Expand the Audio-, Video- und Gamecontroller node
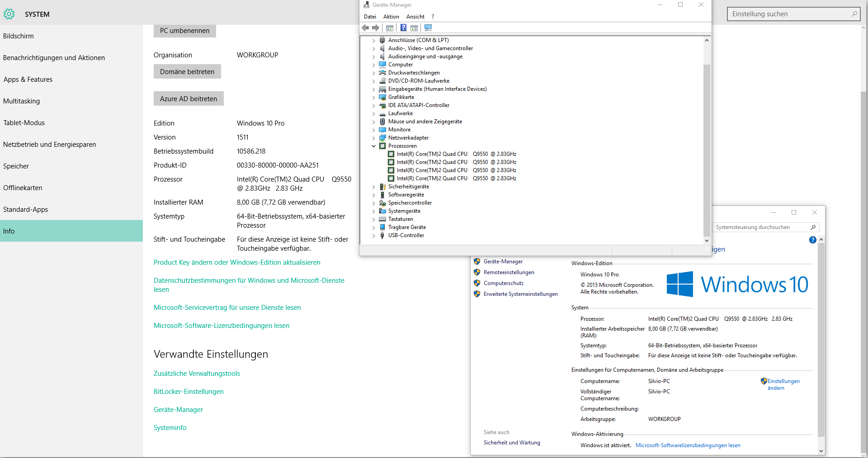This screenshot has width=868, height=458. 373,49
